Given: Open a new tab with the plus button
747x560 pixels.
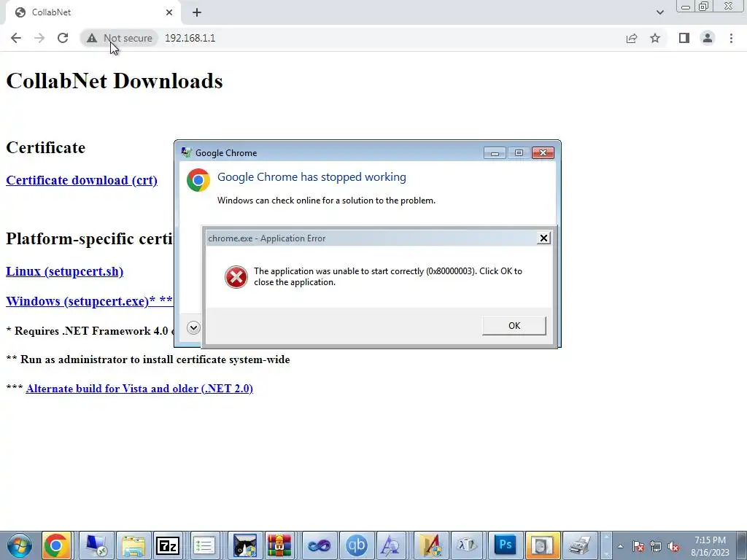Looking at the screenshot, I should pos(197,12).
